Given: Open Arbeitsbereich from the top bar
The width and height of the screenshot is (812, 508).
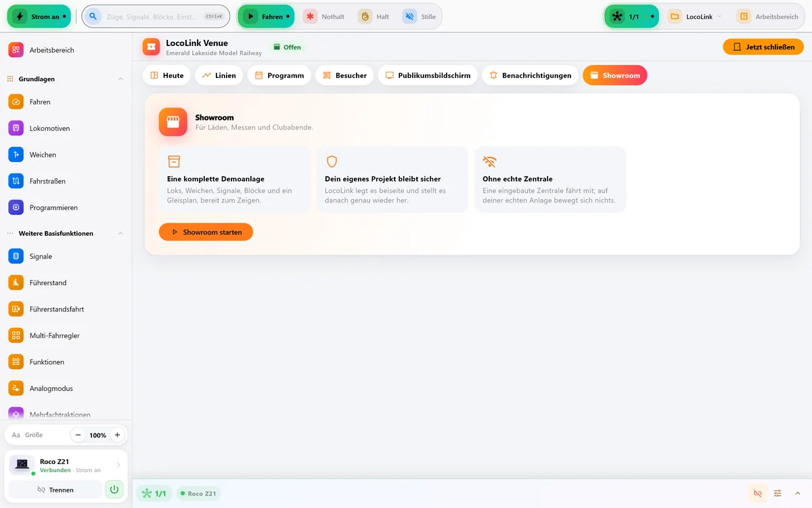Looking at the screenshot, I should point(768,16).
